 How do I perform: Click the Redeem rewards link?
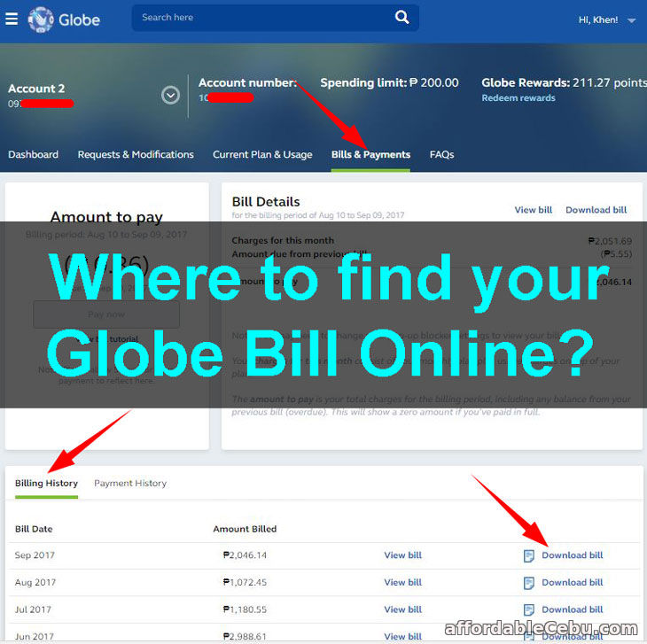point(518,97)
